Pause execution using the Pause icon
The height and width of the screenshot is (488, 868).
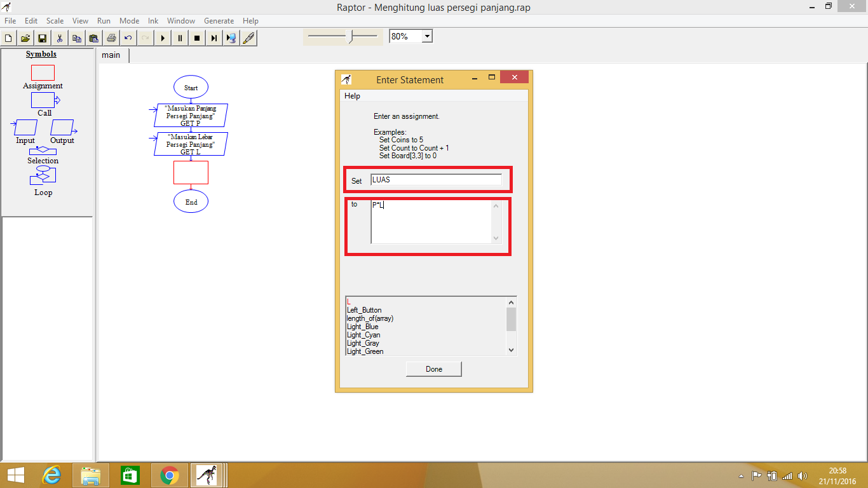click(180, 37)
